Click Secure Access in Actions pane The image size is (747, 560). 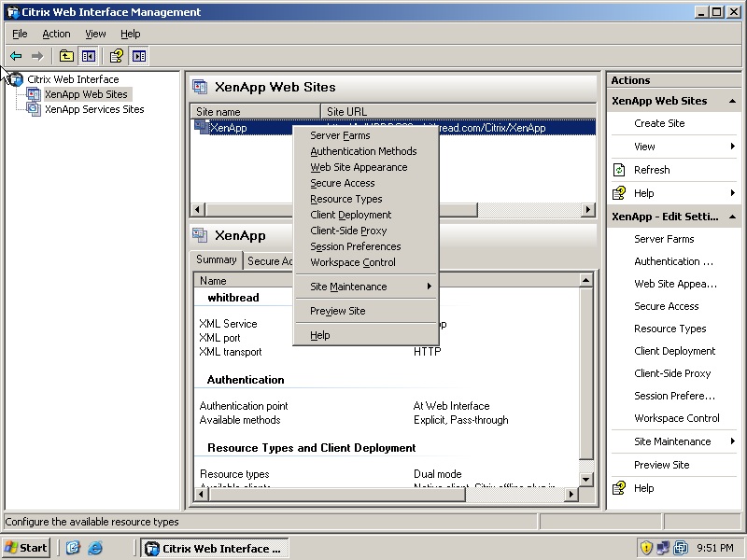click(667, 306)
